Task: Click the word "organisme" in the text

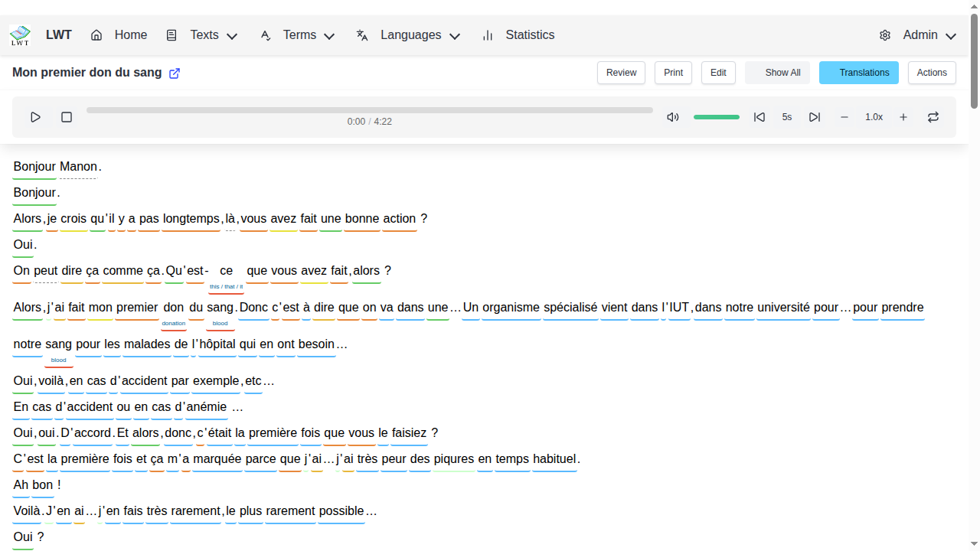Action: (x=511, y=308)
